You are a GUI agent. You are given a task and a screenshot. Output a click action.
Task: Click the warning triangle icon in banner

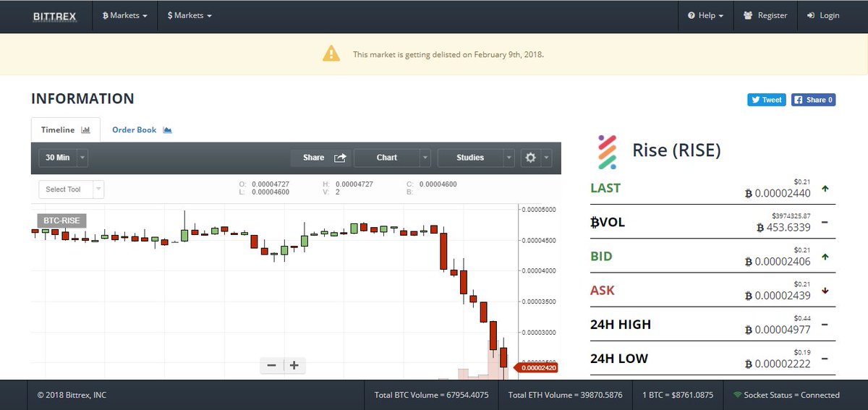tap(331, 54)
